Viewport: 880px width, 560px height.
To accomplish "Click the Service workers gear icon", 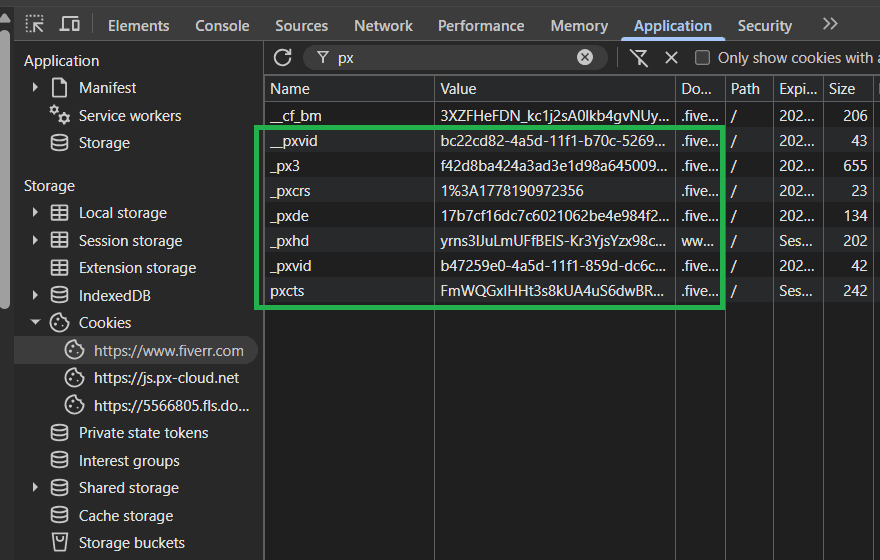I will [59, 114].
